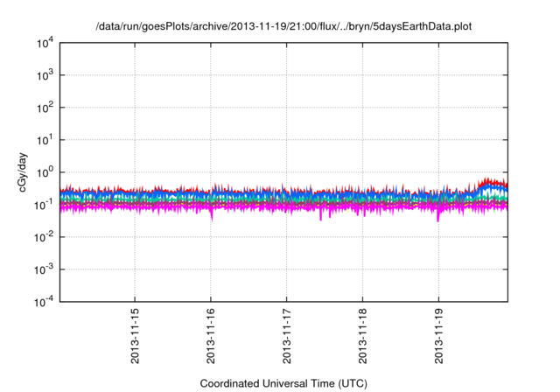Click the 2013-11-17 date tick label
The width and height of the screenshot is (560, 392).
pyautogui.click(x=287, y=336)
